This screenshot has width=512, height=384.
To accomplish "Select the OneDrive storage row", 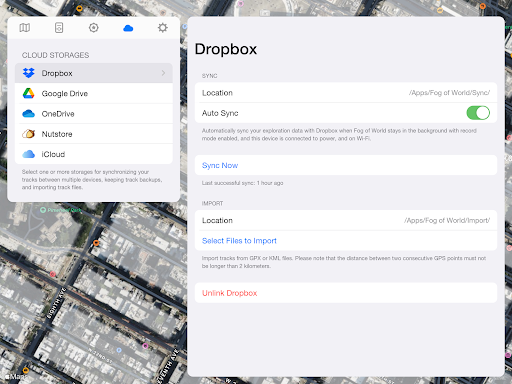I will tap(94, 114).
